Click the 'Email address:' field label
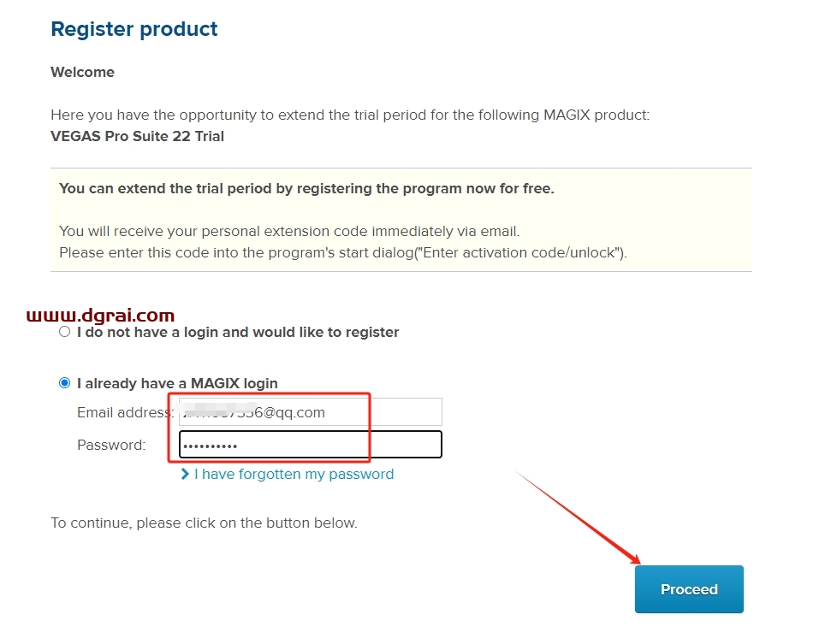The image size is (819, 644). point(125,412)
